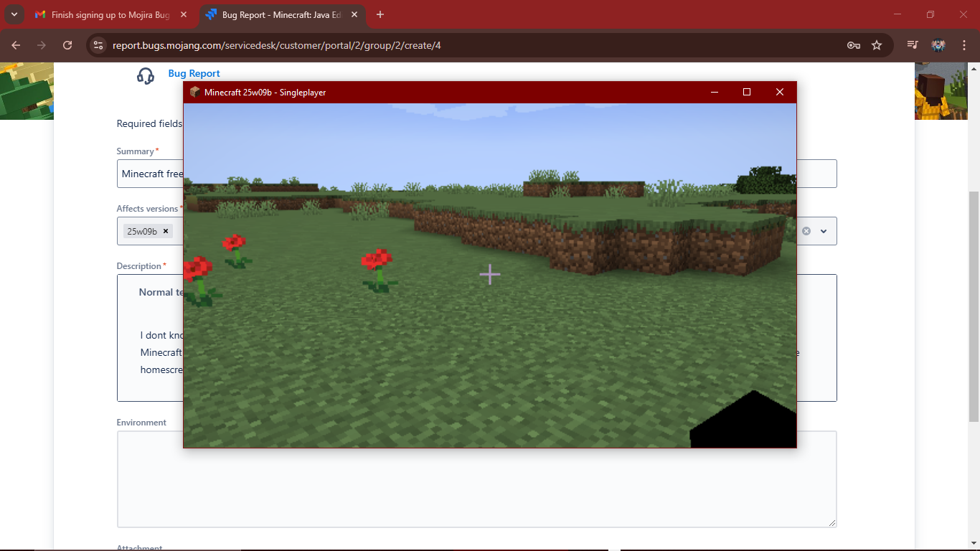Click the 'Description' field label
This screenshot has width=980, height=551.
pyautogui.click(x=139, y=266)
